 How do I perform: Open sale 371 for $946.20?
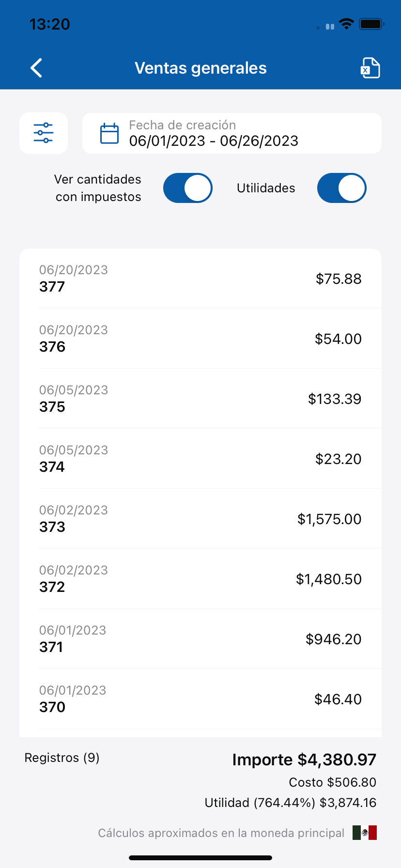(200, 639)
